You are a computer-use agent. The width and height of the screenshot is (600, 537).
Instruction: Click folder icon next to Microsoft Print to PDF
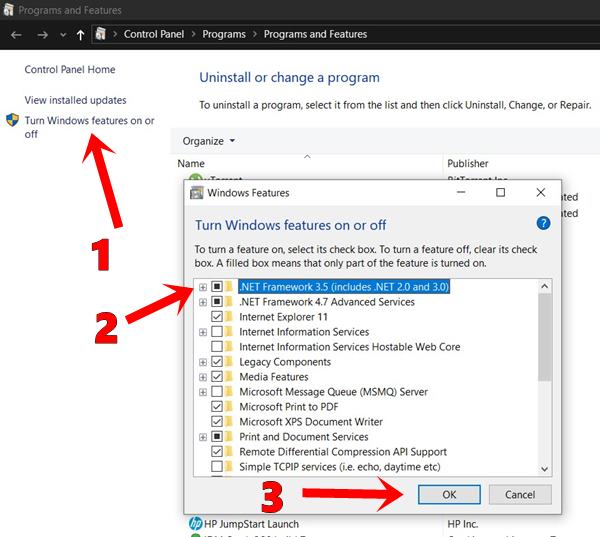[229, 406]
